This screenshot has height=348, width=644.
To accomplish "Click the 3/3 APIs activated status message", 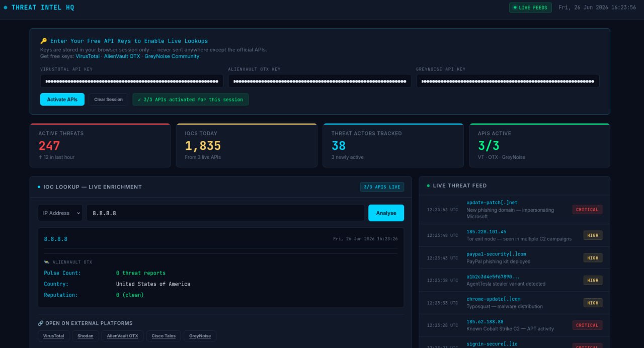I will [191, 100].
